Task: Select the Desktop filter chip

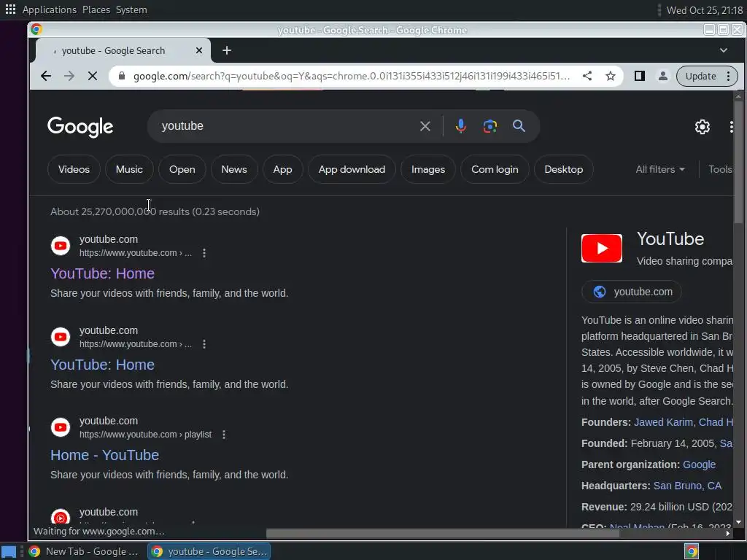Action: (x=564, y=169)
